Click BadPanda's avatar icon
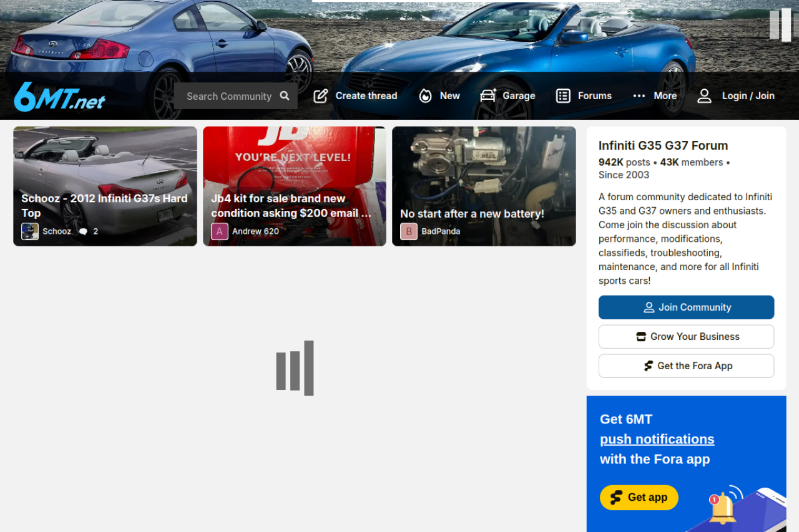Viewport: 799px width, 532px height. (x=409, y=231)
